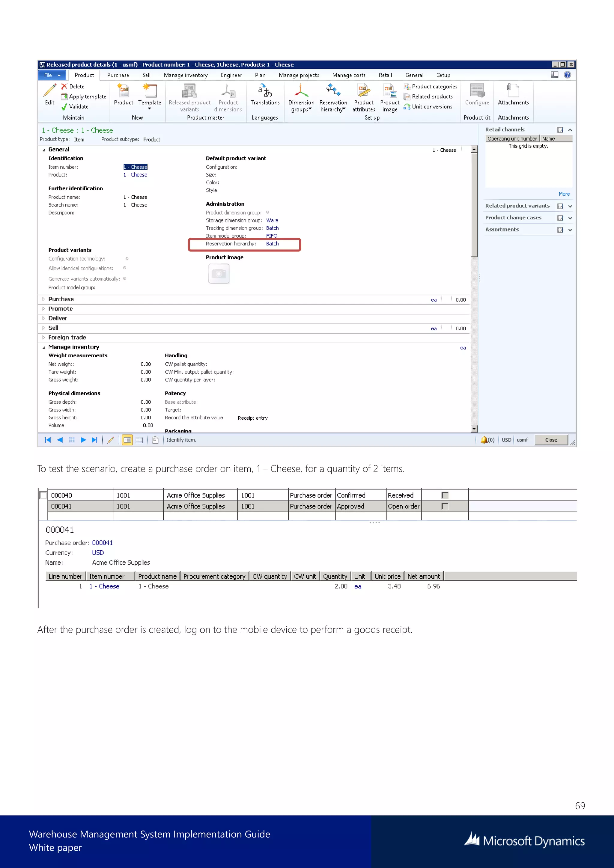Open Product categories
614x868 pixels.
click(x=430, y=87)
